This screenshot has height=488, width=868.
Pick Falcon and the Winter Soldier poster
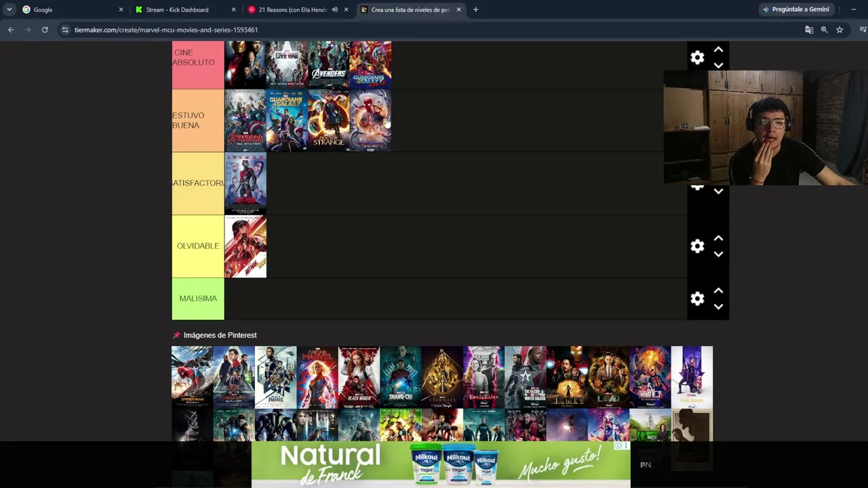(x=526, y=377)
